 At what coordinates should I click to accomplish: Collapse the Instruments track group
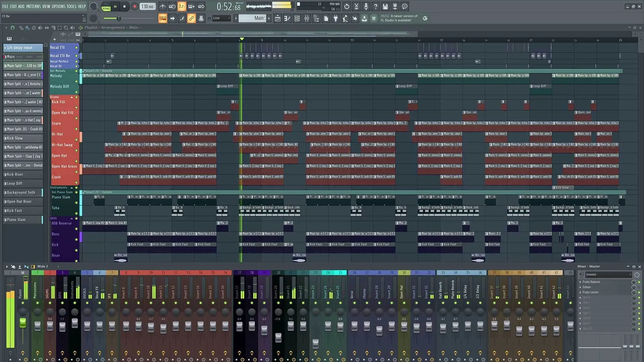[x=71, y=188]
